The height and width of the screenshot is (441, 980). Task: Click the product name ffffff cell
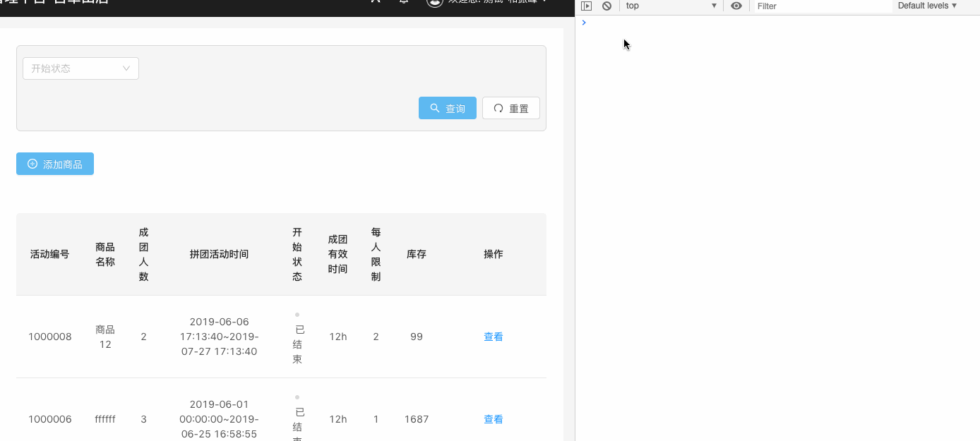coord(105,419)
